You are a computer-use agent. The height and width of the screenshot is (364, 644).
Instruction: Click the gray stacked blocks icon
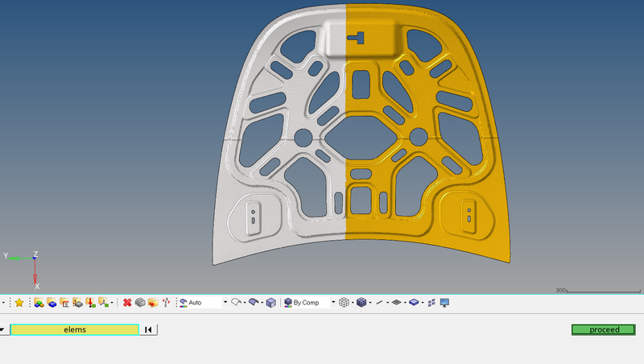(x=139, y=303)
